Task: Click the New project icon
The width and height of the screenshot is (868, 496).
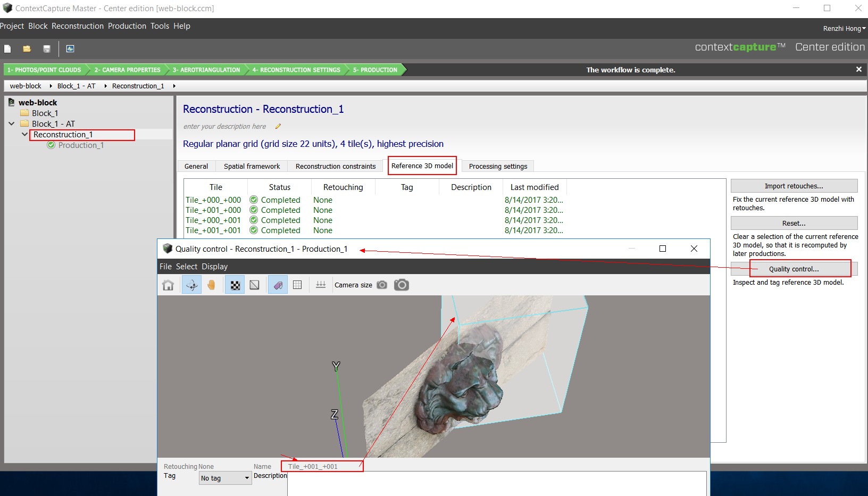Action: 7,49
